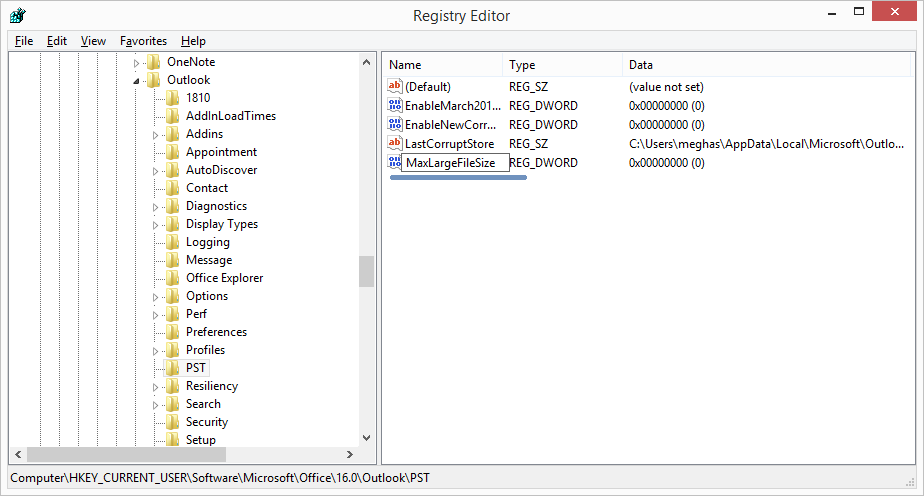Click the MaxLargeFileSize DWORD value icon

[x=394, y=162]
